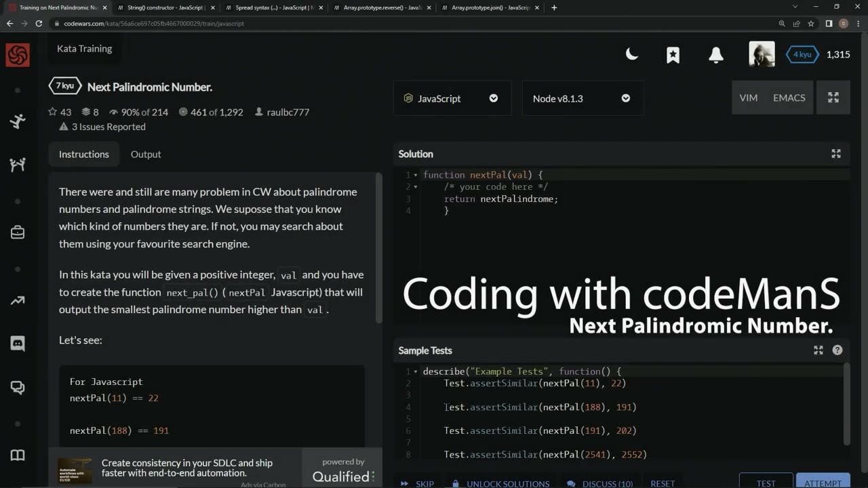Open the user profile avatar
The image size is (868, 488).
[762, 54]
